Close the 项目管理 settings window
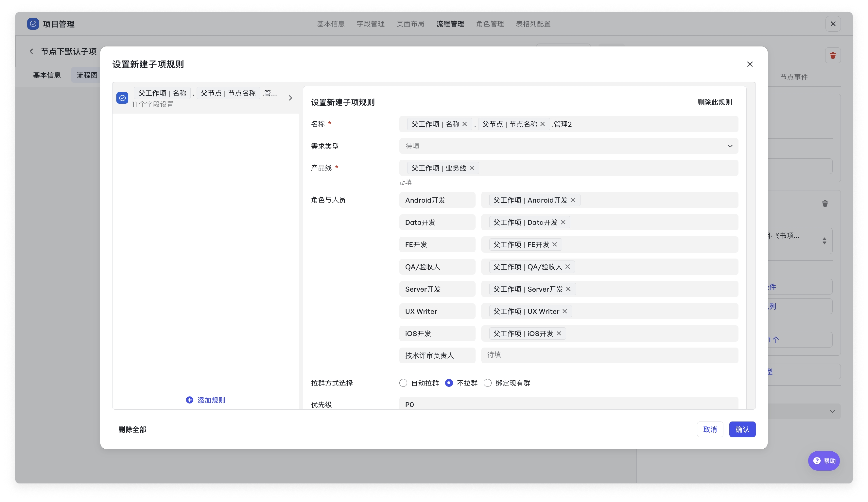 coord(833,24)
